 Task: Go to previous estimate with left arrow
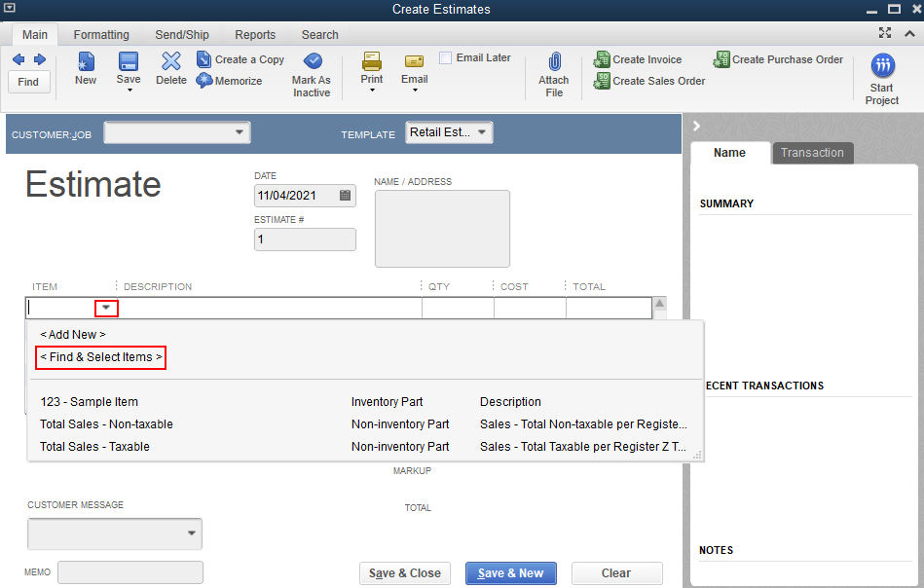(18, 59)
